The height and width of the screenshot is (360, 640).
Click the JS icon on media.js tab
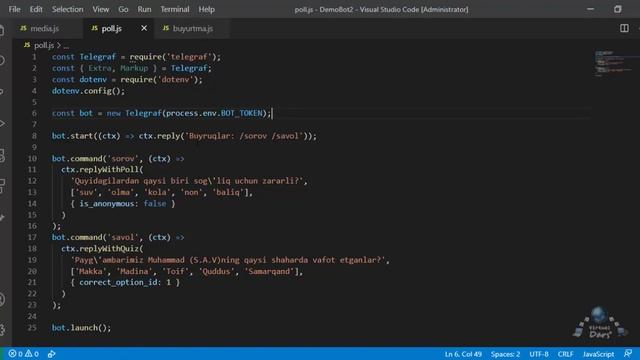[24, 28]
